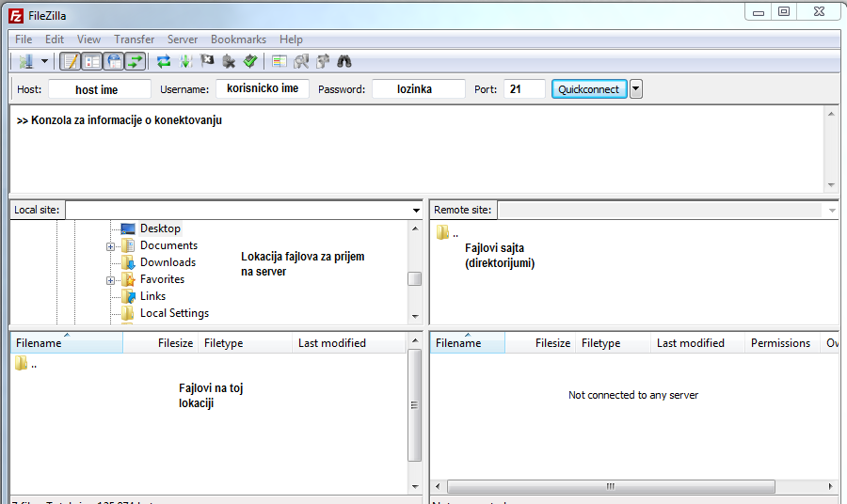847x504 pixels.
Task: Sort remote files by Permissions column
Action: [x=783, y=343]
